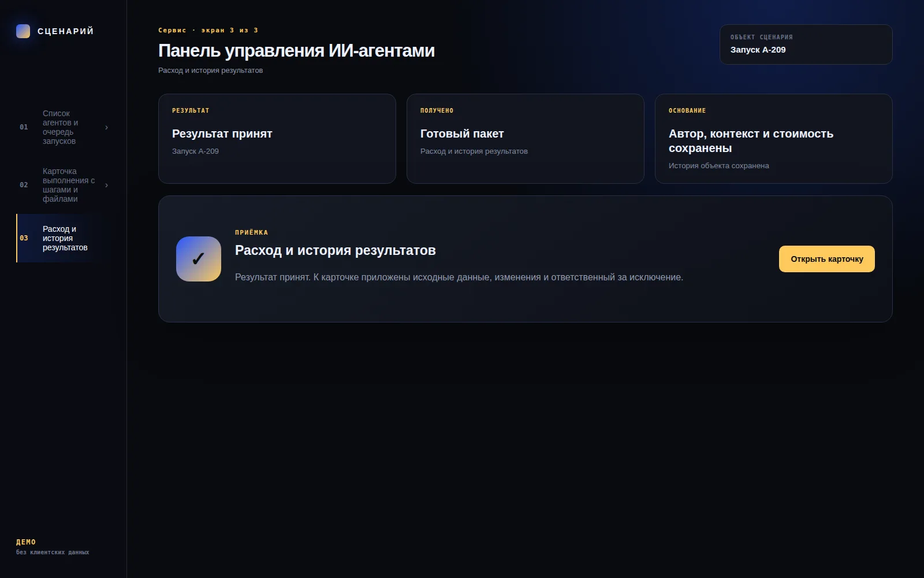Click the ПРИЁМКА label above acceptance title
This screenshot has width=924, height=578.
point(251,232)
